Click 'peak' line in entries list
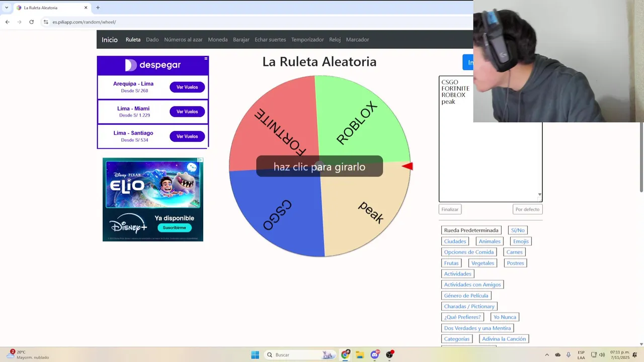This screenshot has width=644, height=362. coord(448,102)
